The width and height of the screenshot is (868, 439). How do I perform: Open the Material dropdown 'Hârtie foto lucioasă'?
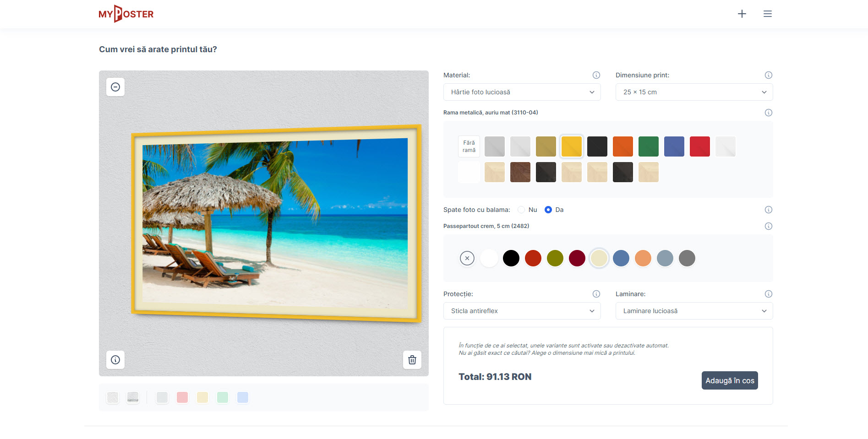coord(522,92)
